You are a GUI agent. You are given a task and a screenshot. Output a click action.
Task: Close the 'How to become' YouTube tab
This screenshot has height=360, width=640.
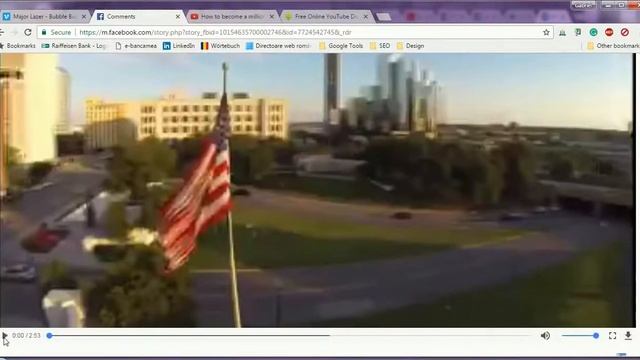pos(272,16)
